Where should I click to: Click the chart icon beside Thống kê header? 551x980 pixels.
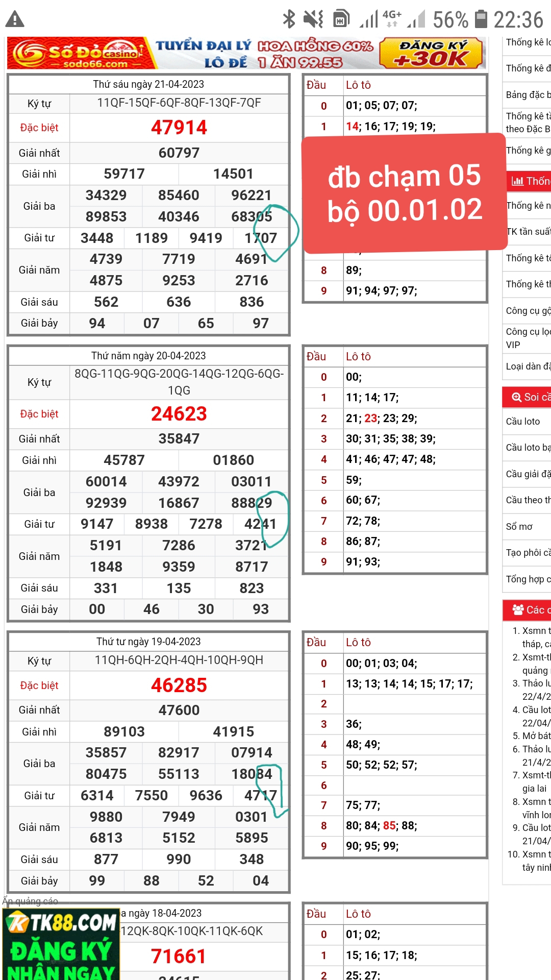click(x=517, y=181)
